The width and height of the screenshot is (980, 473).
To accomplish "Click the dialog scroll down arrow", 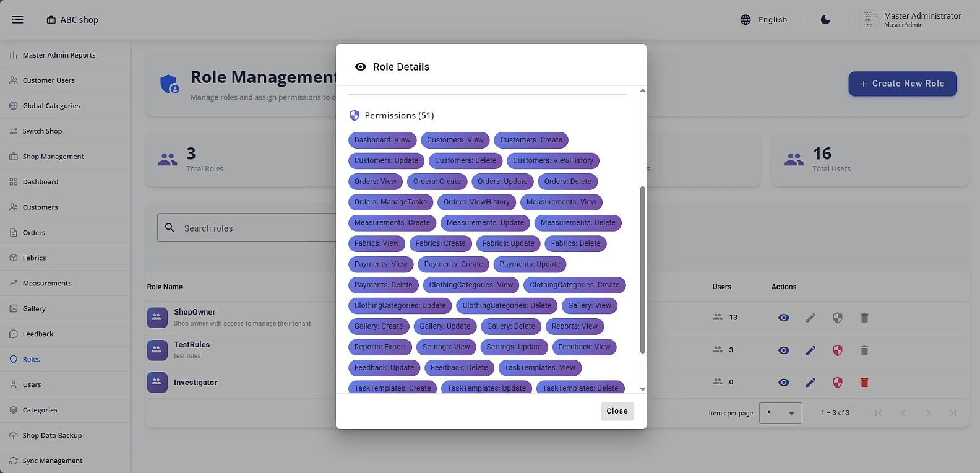I will (x=642, y=389).
